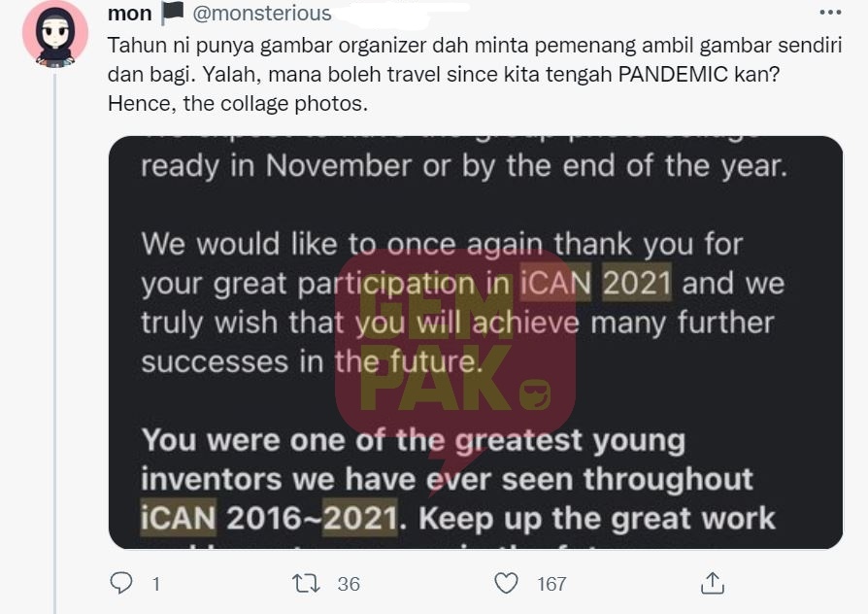Open the reply icon on the tweet

point(121,583)
